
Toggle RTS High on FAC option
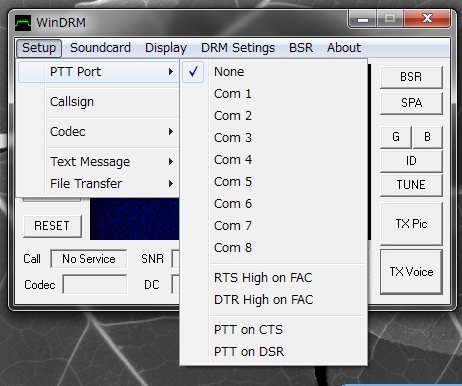[x=274, y=278]
